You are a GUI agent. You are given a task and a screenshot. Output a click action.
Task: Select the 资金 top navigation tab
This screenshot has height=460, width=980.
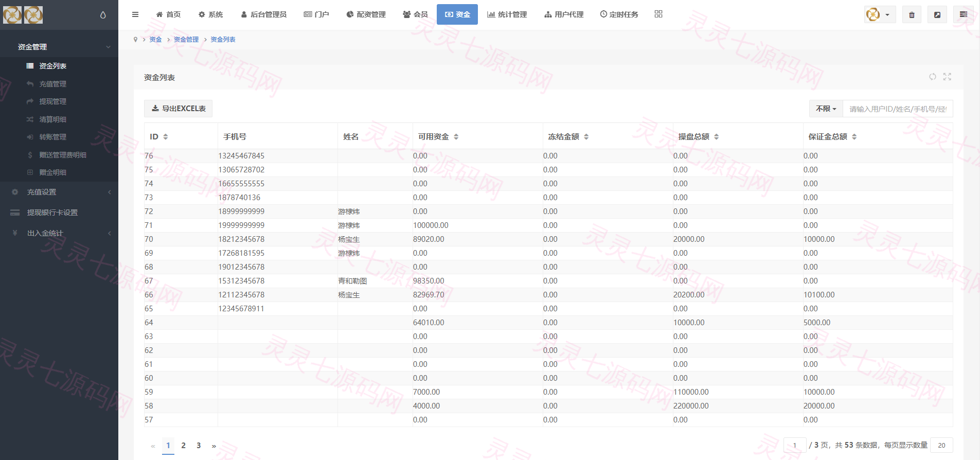[x=457, y=14]
